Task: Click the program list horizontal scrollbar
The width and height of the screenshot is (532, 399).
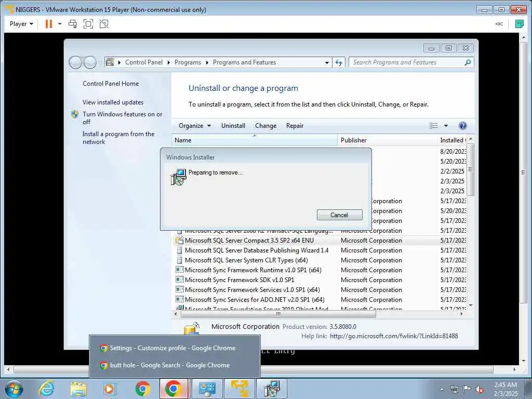Action: point(278,314)
